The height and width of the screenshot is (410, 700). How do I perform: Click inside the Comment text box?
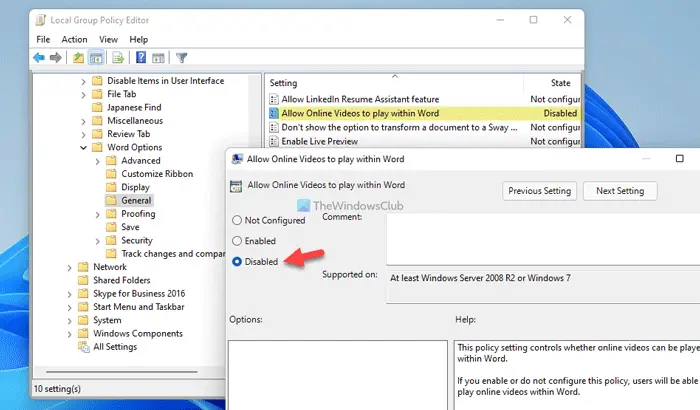543,239
